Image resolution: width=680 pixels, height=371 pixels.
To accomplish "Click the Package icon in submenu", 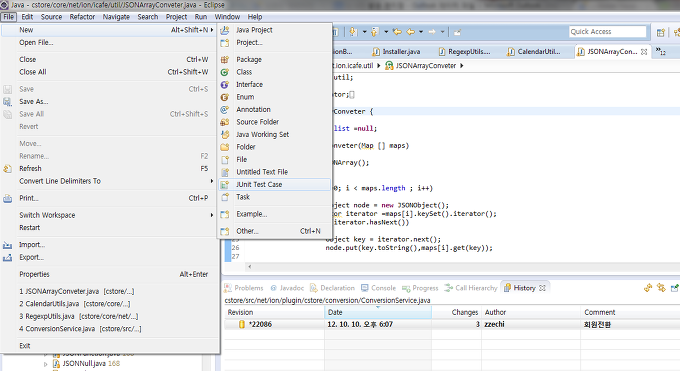I will 225,59.
